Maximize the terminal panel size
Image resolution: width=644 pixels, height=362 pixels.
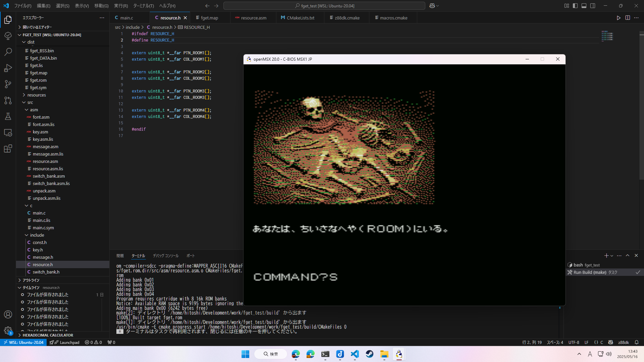(x=628, y=255)
